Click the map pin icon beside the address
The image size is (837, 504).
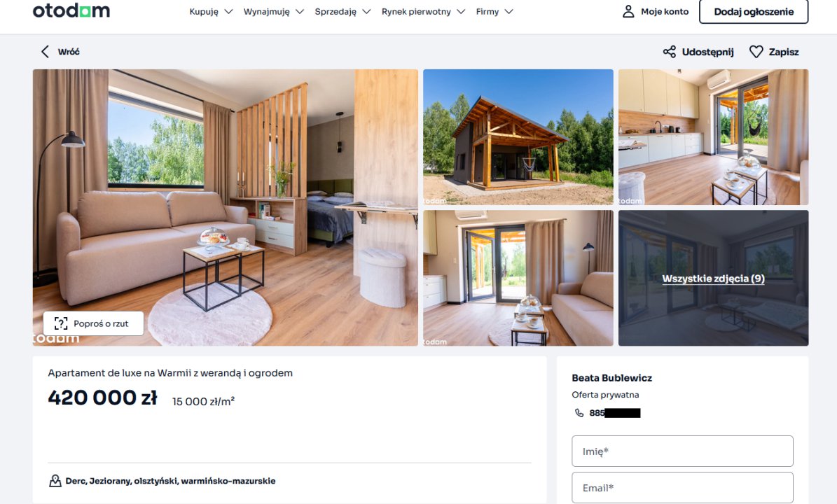click(55, 481)
